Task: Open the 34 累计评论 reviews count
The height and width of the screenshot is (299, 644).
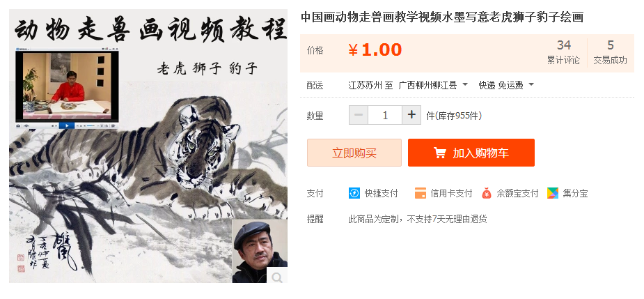Action: pyautogui.click(x=563, y=52)
